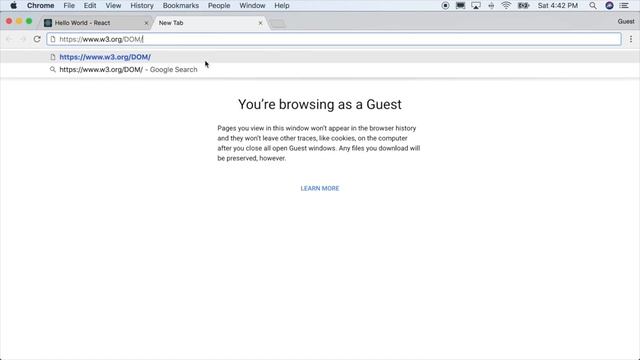Click the clock showing Sat 4:42 PM
Viewport: 640px width, 360px height.
(558, 5)
